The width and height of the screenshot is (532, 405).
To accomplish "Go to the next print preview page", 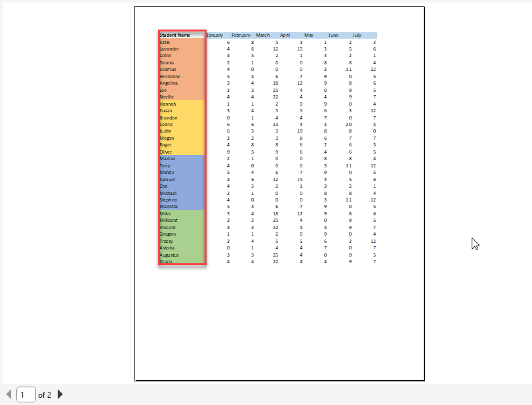I will coord(60,394).
